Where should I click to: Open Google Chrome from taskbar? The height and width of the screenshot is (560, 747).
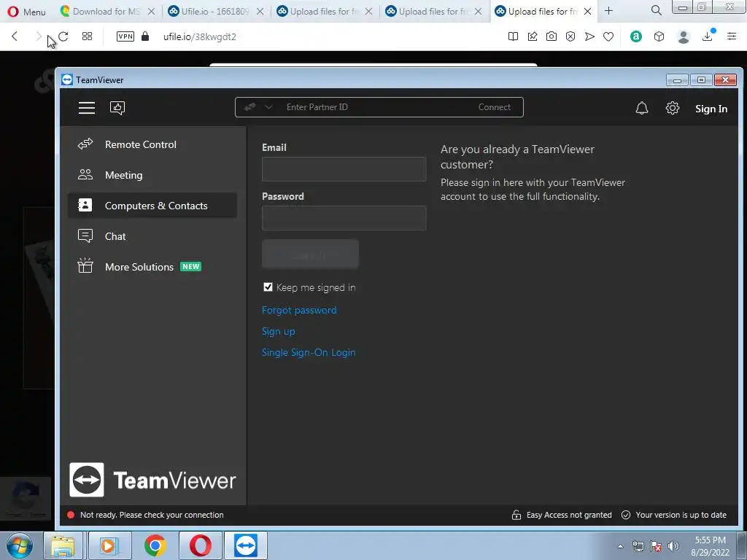155,545
